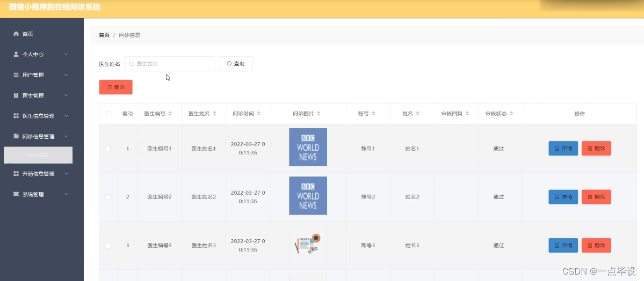
Task: Sort by 问诊时间 column arrows
Action: 258,114
